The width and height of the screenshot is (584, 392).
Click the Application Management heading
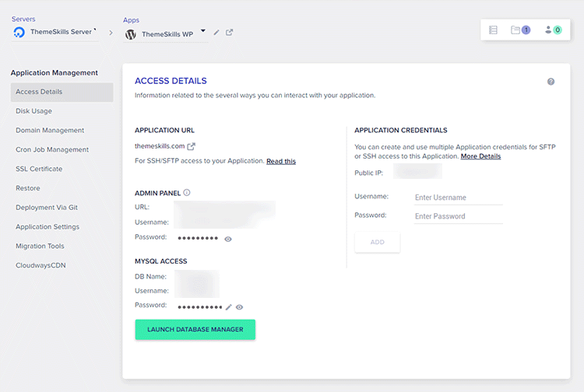pos(54,73)
